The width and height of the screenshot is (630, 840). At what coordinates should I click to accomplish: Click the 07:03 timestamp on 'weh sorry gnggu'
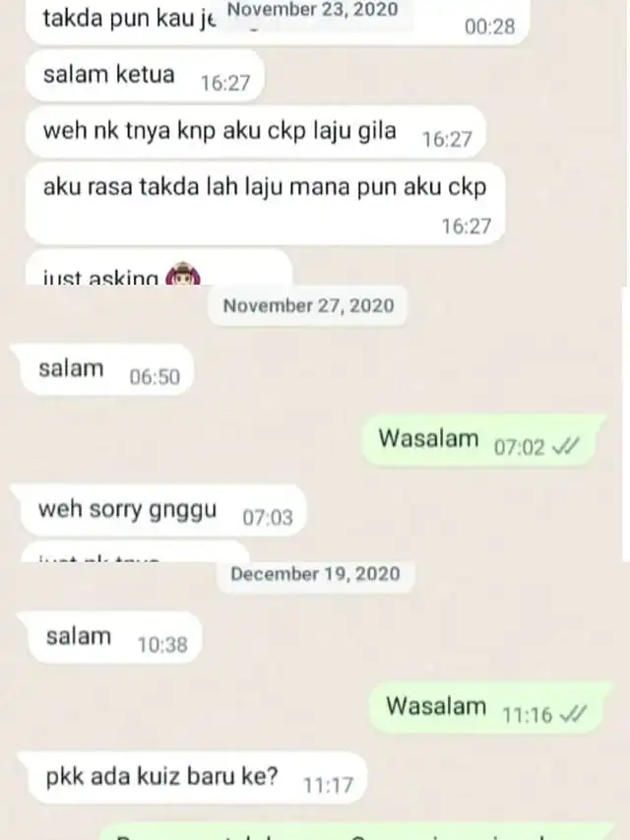[268, 517]
